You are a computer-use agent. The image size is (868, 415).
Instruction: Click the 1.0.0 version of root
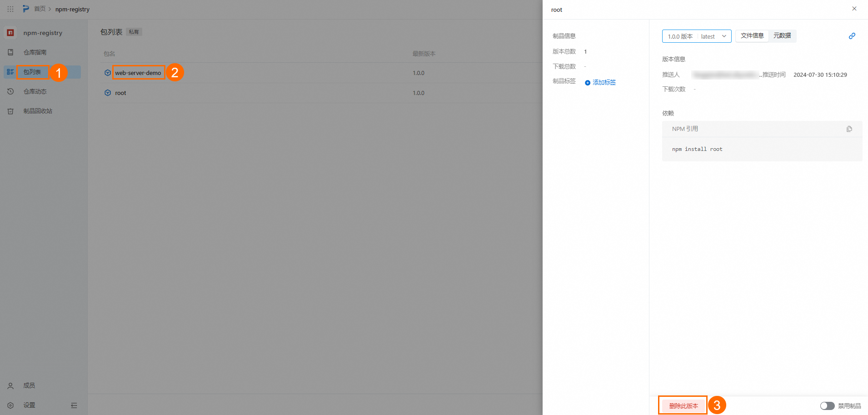419,93
